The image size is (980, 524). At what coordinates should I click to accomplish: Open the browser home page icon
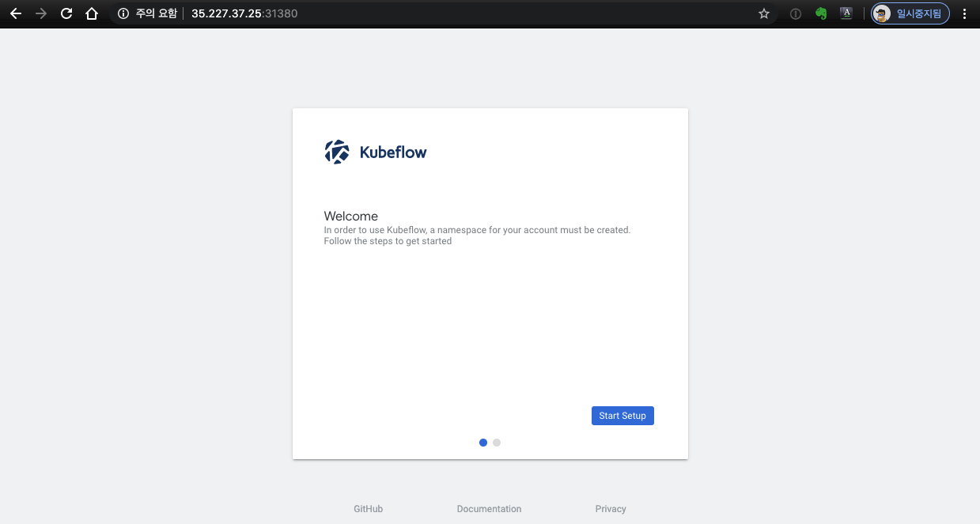(92, 13)
